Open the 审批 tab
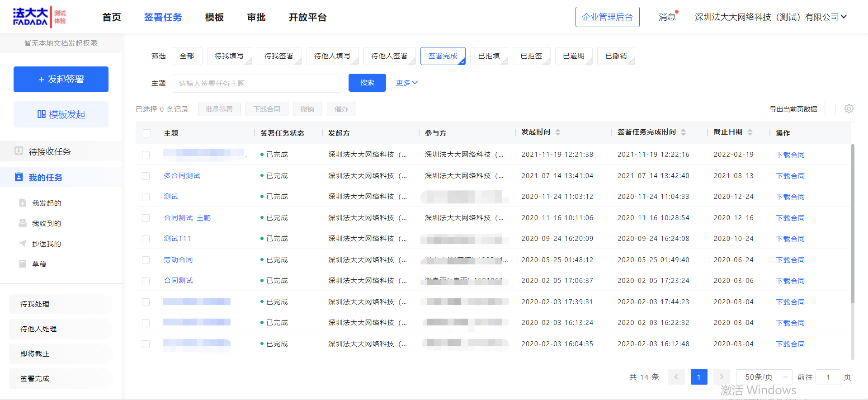868x400 pixels. [256, 17]
